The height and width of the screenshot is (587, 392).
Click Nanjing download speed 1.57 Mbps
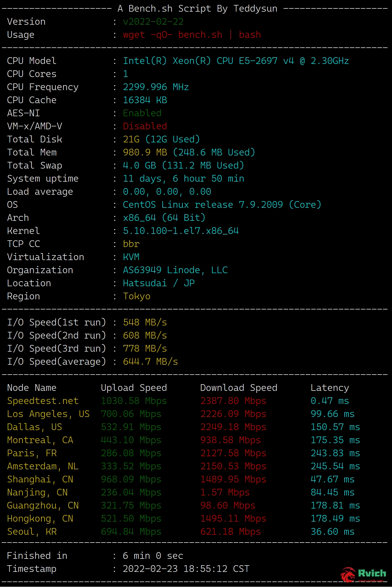pyautogui.click(x=225, y=492)
